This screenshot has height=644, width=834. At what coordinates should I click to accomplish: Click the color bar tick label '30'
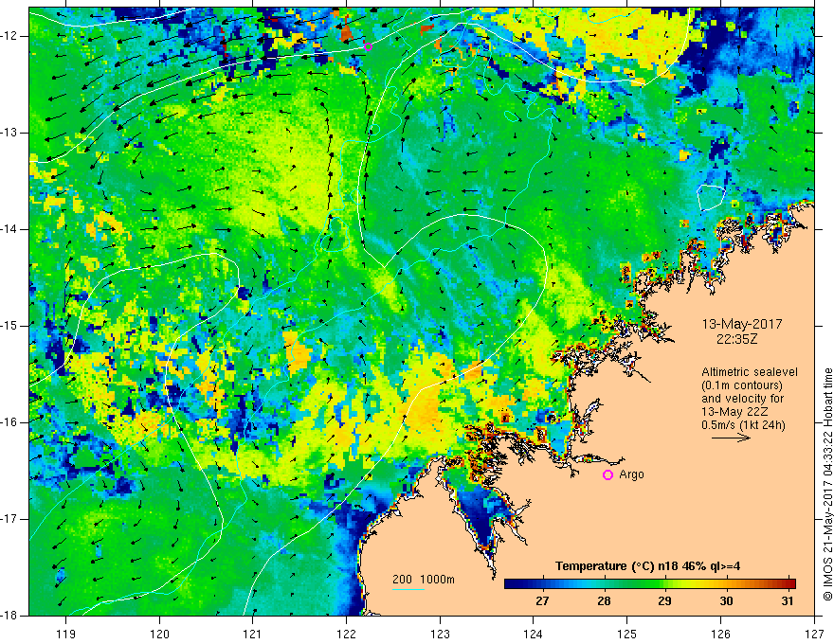click(726, 601)
